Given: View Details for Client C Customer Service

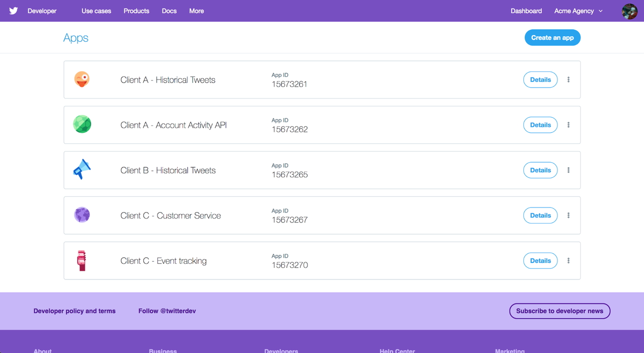Looking at the screenshot, I should tap(540, 216).
